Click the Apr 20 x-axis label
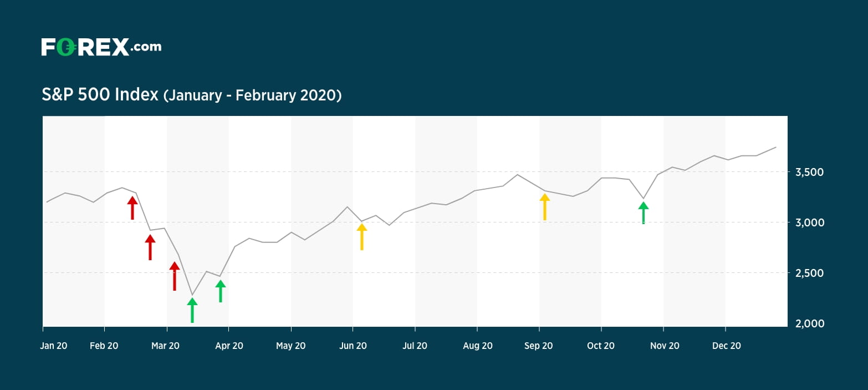 (x=229, y=346)
